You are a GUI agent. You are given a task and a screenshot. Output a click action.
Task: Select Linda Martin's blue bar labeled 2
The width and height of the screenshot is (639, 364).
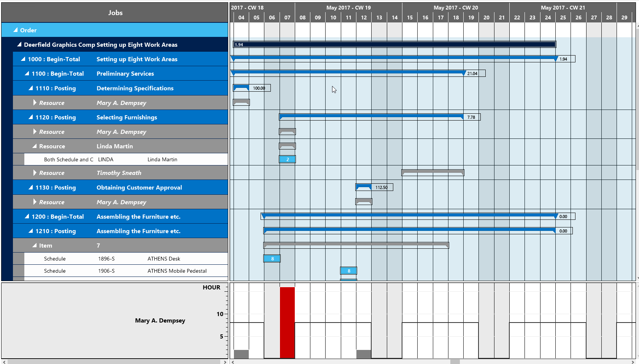[287, 159]
